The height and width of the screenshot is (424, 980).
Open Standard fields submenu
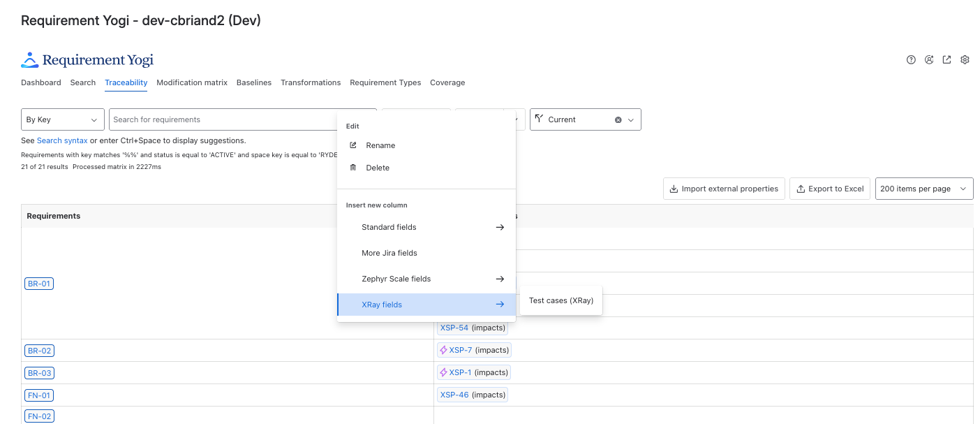point(426,227)
